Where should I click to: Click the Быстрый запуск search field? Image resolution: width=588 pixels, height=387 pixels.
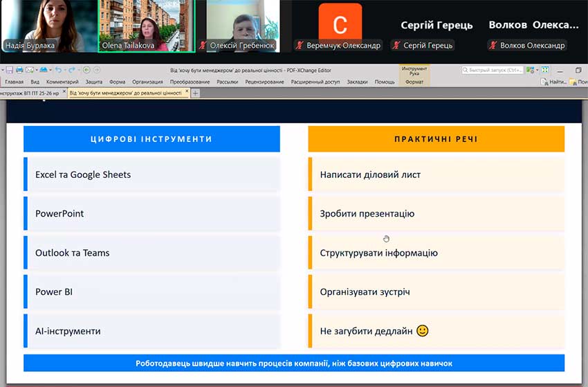point(493,70)
